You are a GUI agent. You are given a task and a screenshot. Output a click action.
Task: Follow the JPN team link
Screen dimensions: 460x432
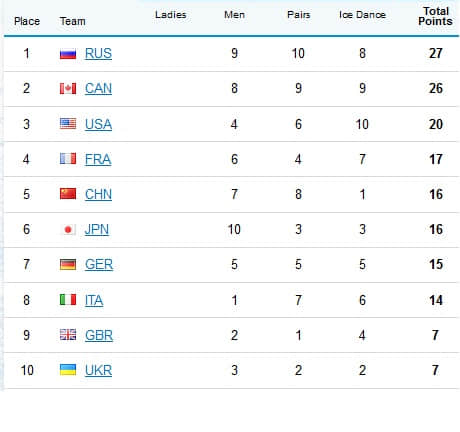click(97, 230)
